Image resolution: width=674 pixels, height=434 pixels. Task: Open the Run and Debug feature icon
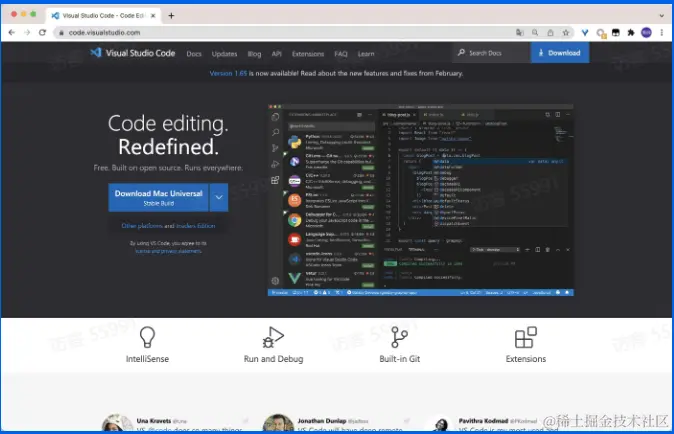point(273,336)
